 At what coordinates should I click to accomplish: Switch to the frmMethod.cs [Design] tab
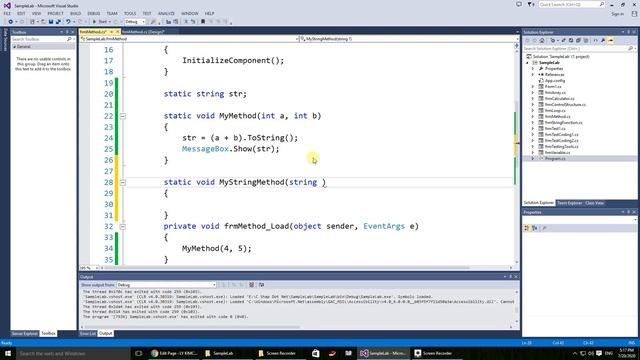tap(143, 31)
